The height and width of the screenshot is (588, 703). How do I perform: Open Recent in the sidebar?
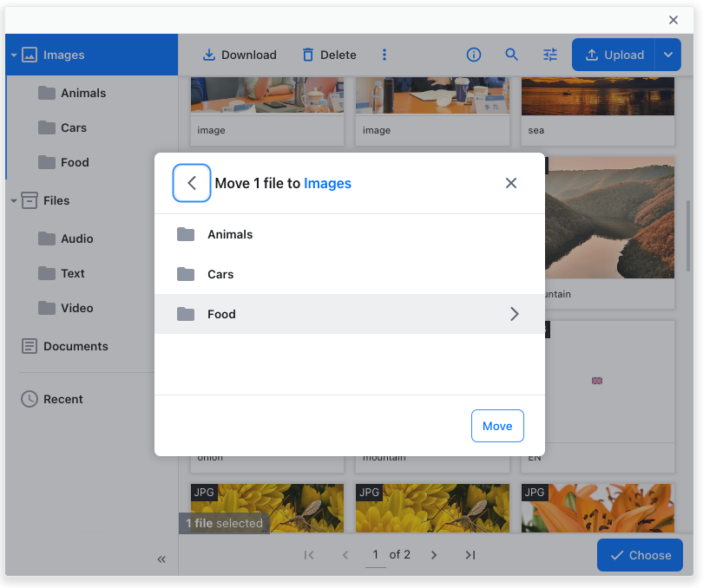pos(62,399)
